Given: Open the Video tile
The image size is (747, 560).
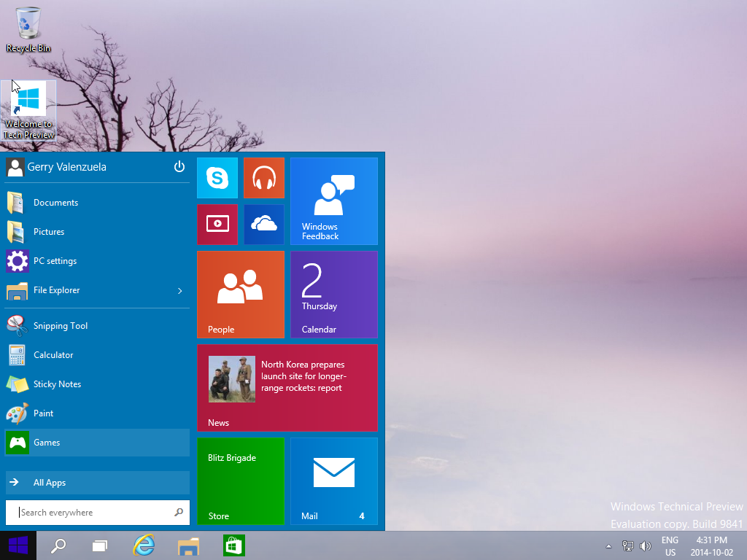Looking at the screenshot, I should [217, 225].
